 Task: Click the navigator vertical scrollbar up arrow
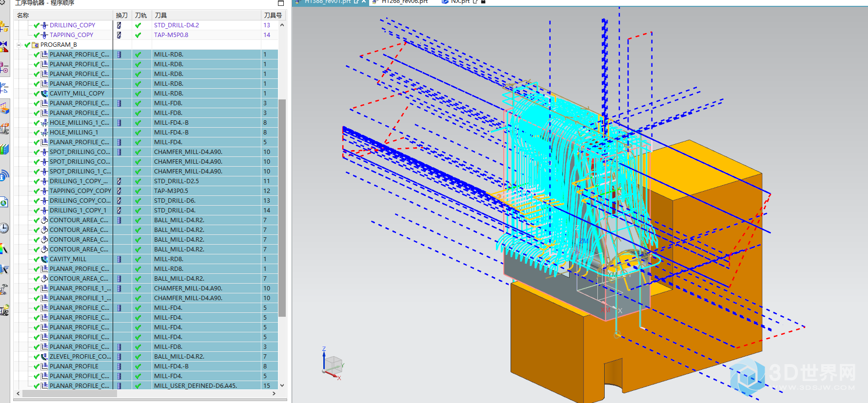click(x=282, y=24)
